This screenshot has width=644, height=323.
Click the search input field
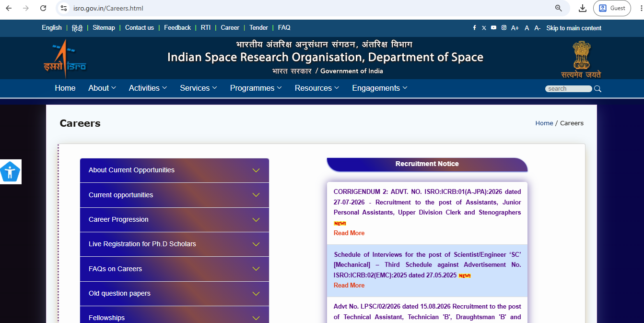(569, 89)
